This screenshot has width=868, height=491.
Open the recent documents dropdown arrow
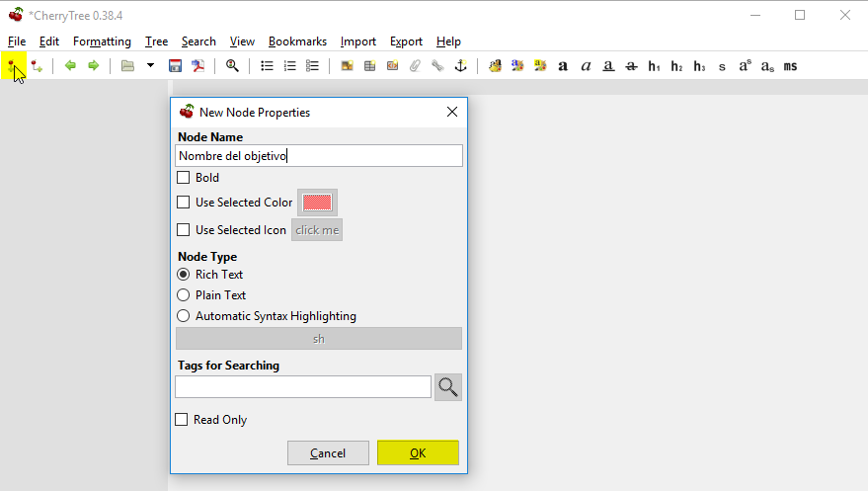150,66
